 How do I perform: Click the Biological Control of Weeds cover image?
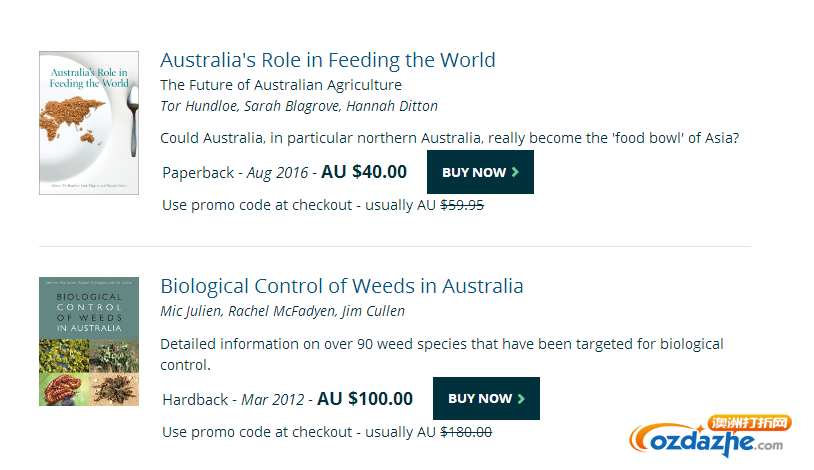tap(89, 341)
